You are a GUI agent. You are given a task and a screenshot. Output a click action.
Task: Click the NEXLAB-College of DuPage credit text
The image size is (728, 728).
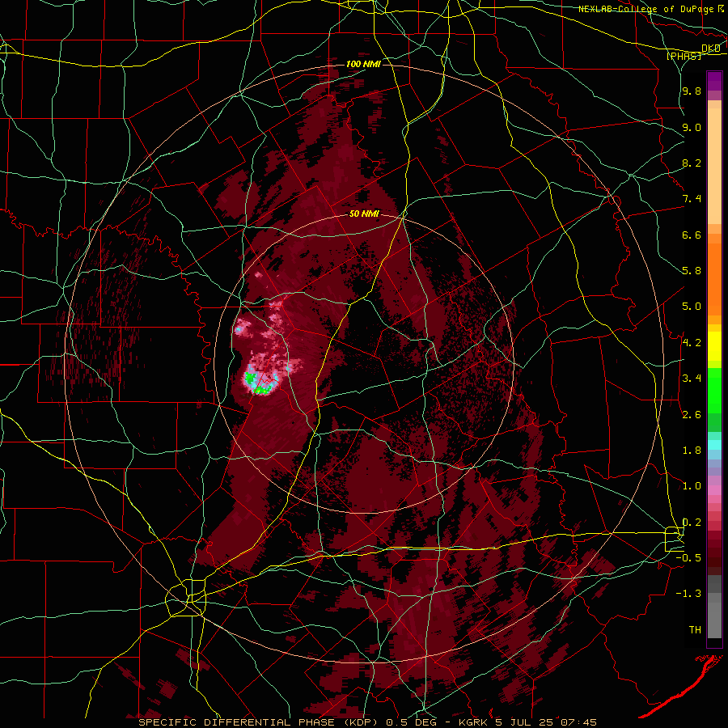[x=645, y=9]
